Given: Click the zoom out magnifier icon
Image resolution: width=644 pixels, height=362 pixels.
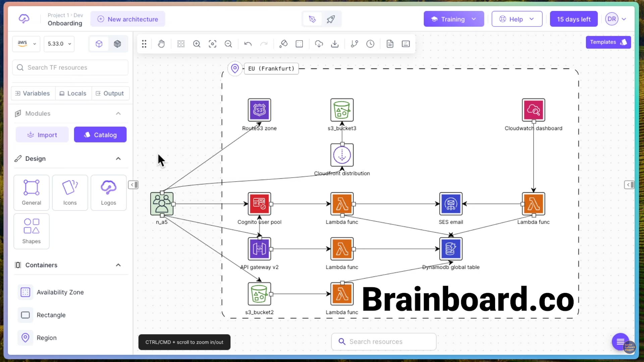Looking at the screenshot, I should pyautogui.click(x=228, y=44).
